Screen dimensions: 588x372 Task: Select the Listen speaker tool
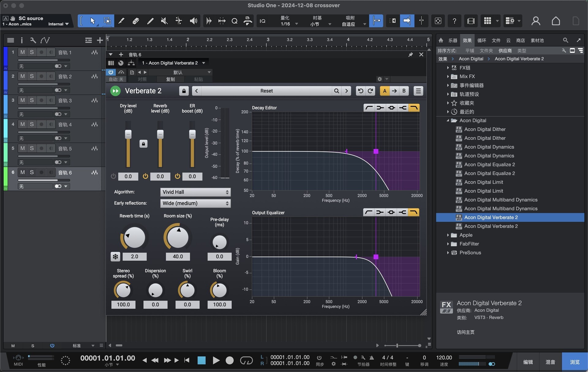tap(193, 21)
